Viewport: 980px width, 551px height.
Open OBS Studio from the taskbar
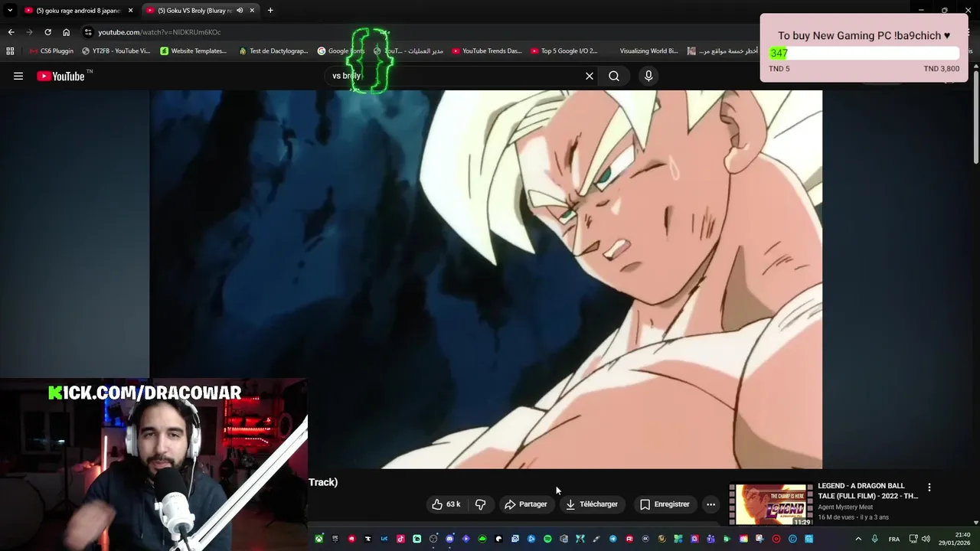click(x=433, y=539)
